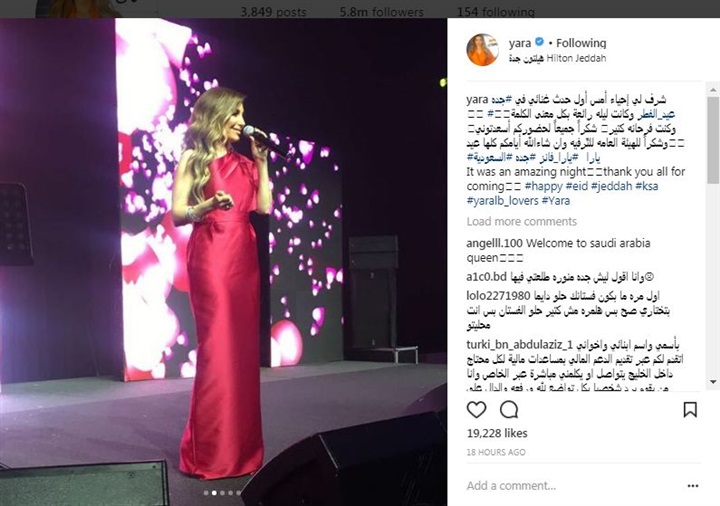Expand Load more comments
Viewport: 720px width, 506px height.
[x=522, y=221]
